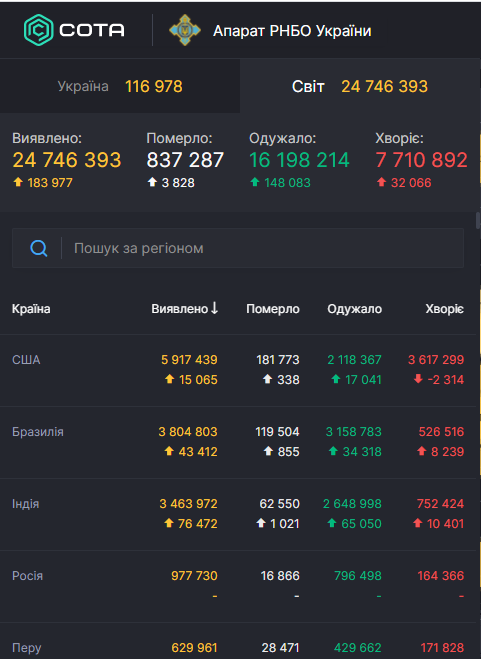Click the Померло: summary label
Image resolution: width=481 pixels, height=659 pixels.
180,138
